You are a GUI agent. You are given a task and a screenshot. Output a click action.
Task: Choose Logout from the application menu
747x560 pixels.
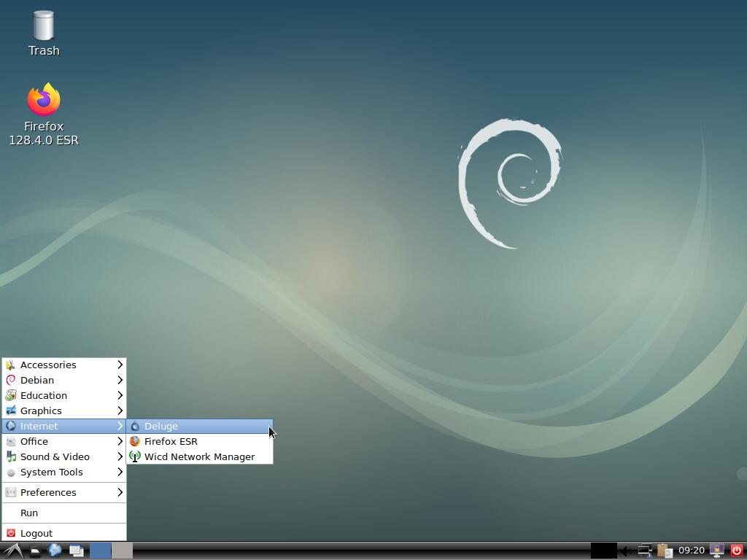[36, 533]
